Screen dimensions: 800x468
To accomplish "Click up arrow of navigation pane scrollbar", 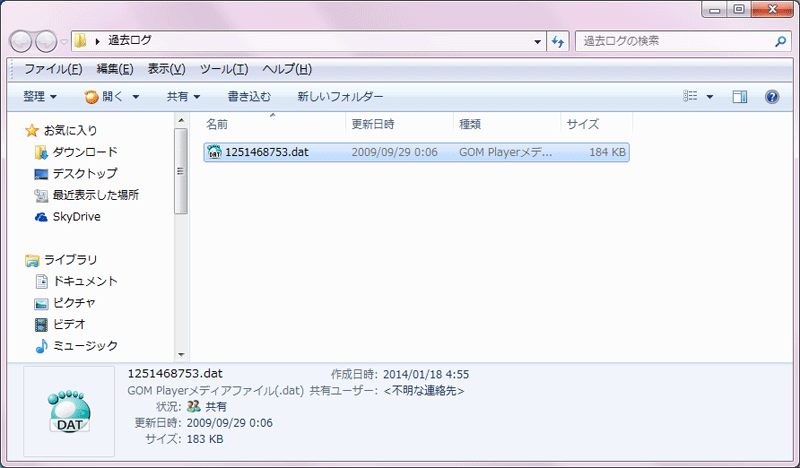I will 181,120.
